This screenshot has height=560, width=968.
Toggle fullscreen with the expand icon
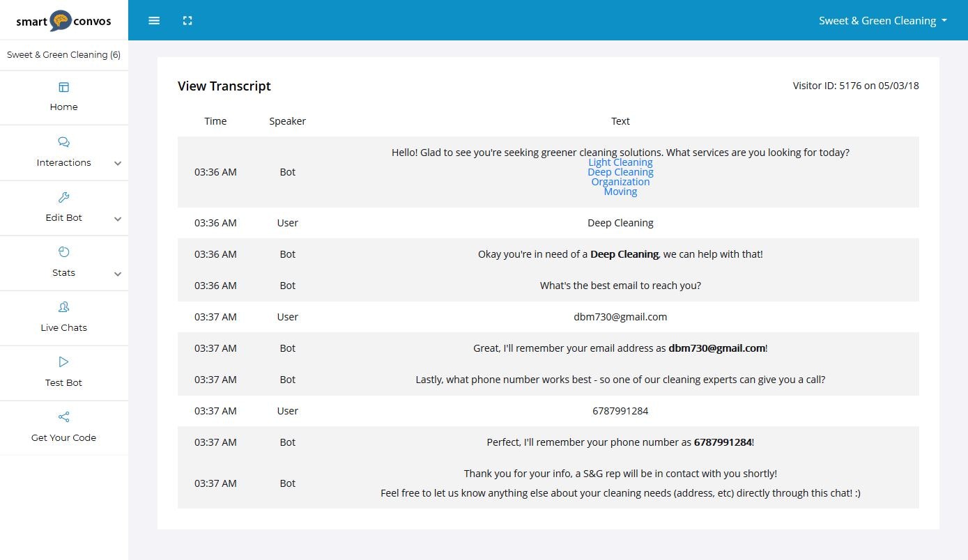[x=187, y=21]
